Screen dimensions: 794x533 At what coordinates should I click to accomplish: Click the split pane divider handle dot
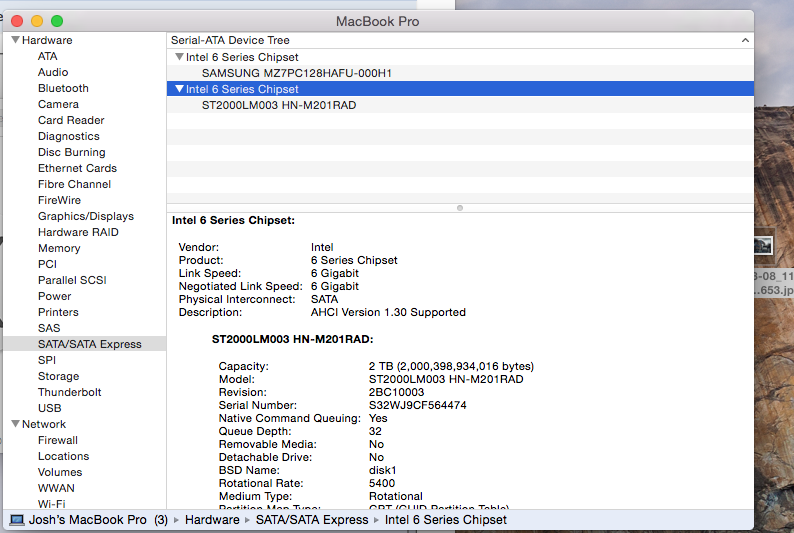pos(460,208)
